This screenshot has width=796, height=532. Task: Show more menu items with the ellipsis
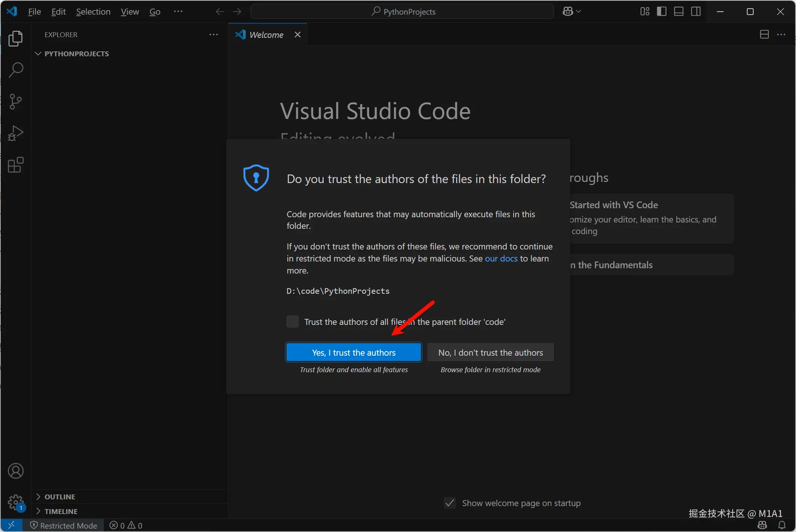[x=178, y=12]
